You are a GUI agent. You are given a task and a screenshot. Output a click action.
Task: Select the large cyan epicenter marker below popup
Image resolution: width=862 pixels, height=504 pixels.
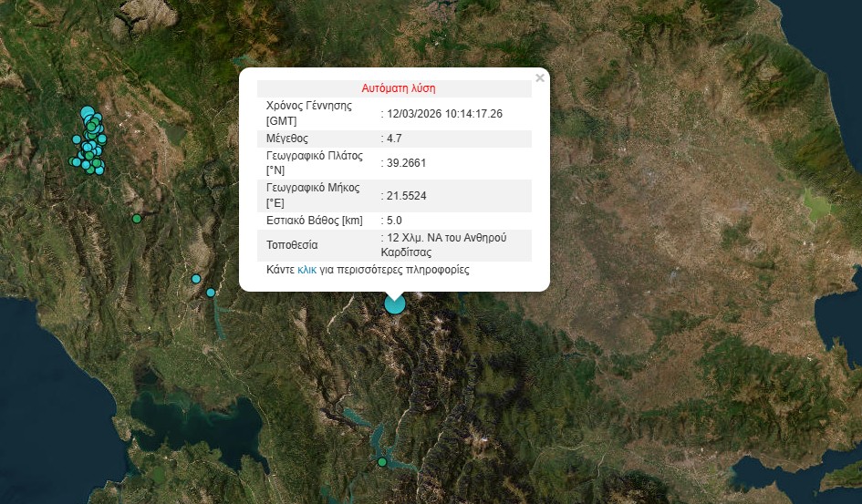pos(394,303)
